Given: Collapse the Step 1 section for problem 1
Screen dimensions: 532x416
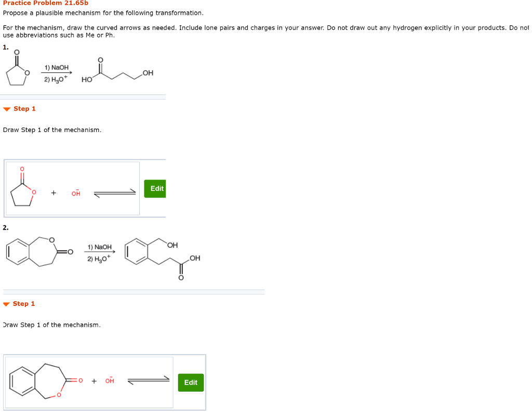Looking at the screenshot, I should click(7, 109).
